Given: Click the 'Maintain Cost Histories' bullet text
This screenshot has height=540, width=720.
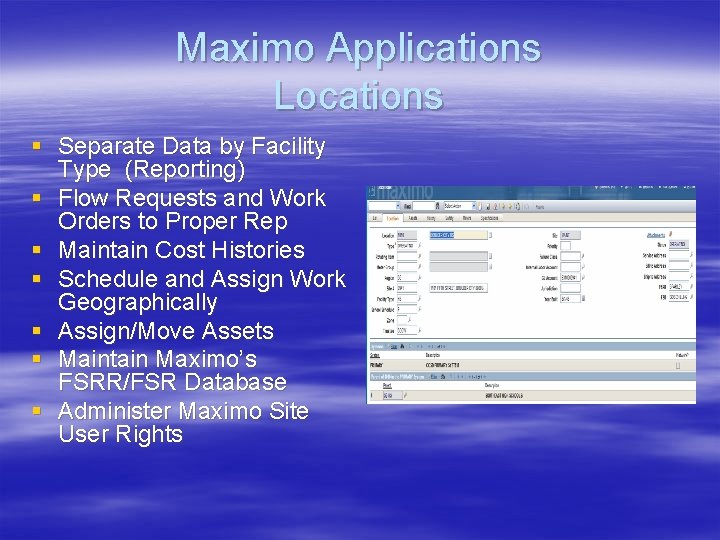Looking at the screenshot, I should [181, 250].
